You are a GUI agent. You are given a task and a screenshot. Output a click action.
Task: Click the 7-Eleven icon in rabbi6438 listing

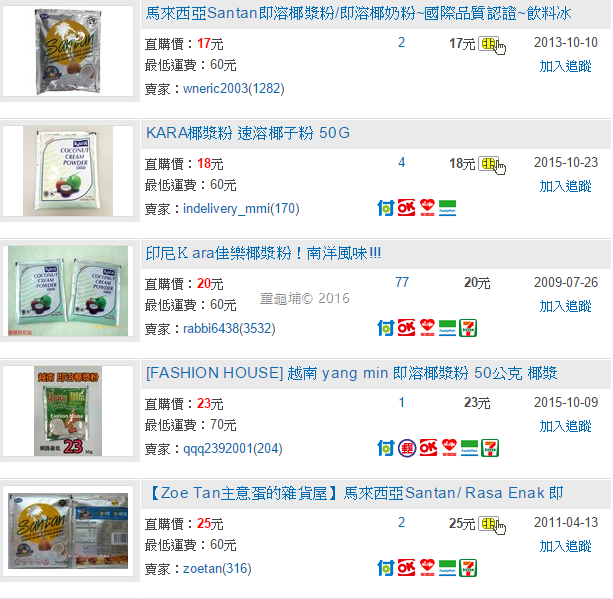tap(468, 328)
